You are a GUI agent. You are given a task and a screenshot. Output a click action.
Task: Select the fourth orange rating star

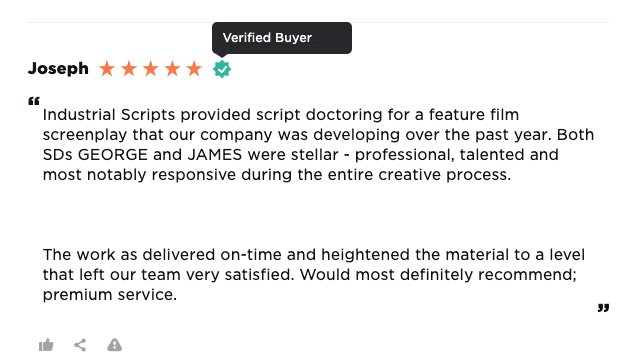point(172,69)
